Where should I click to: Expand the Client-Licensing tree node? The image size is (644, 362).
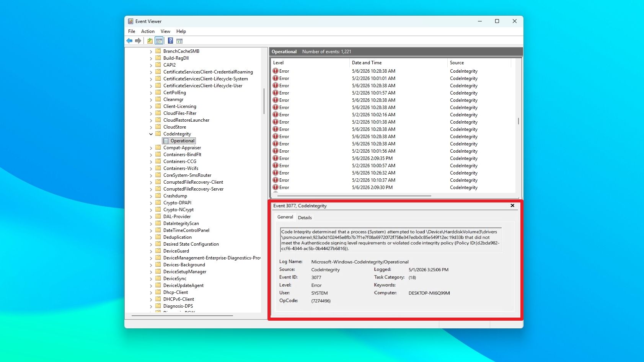(x=151, y=106)
